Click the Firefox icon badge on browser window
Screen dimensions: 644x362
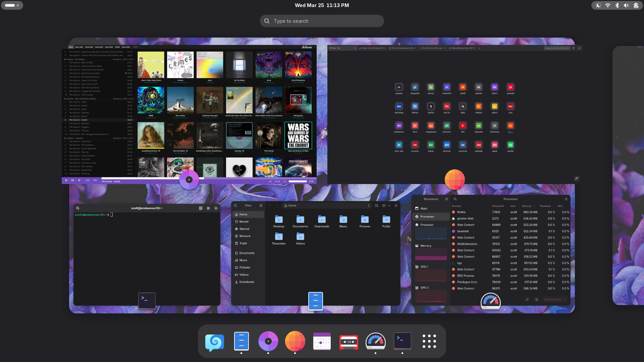(x=454, y=180)
